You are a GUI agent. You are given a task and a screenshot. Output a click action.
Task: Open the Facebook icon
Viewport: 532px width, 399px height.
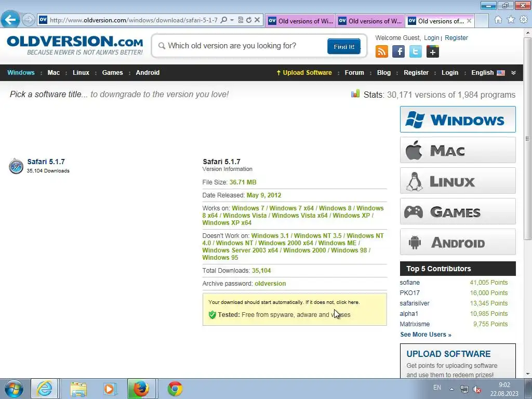pos(398,52)
